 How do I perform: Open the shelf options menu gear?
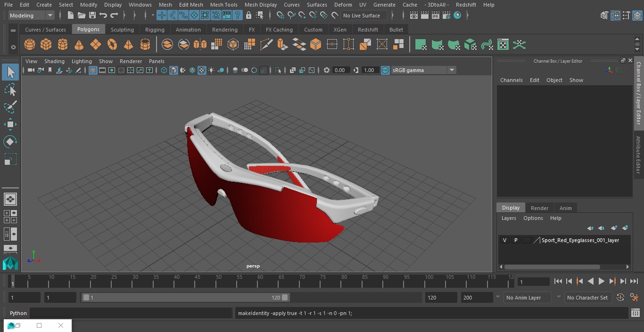pos(13,47)
